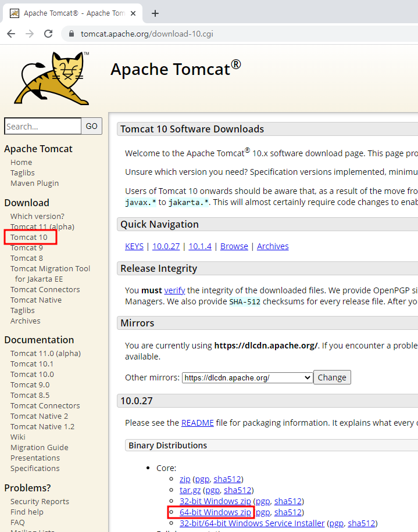Open a new tab with the plus icon
418x532 pixels.
pyautogui.click(x=155, y=13)
